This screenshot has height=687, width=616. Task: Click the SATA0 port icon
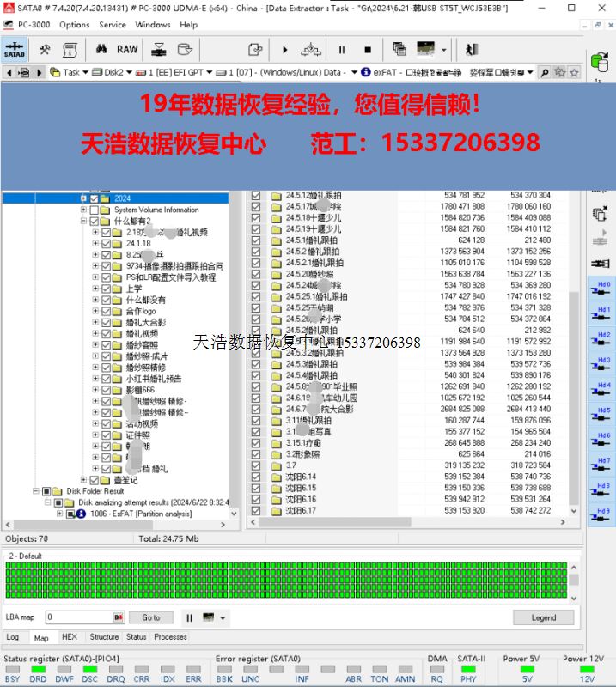pos(14,50)
